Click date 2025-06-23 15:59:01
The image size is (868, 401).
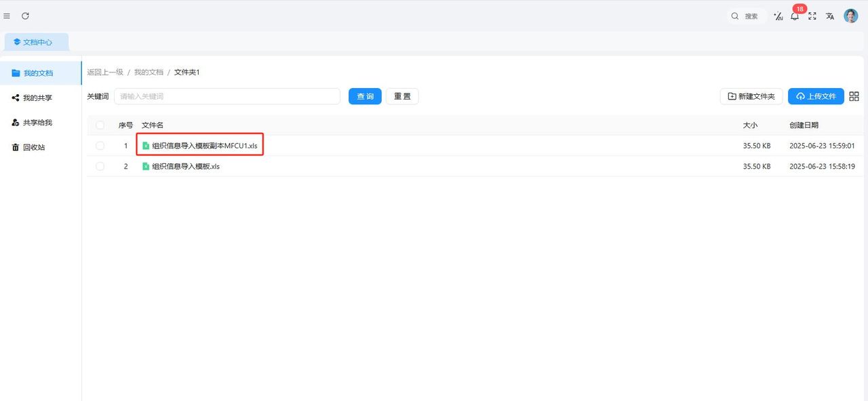click(x=822, y=146)
